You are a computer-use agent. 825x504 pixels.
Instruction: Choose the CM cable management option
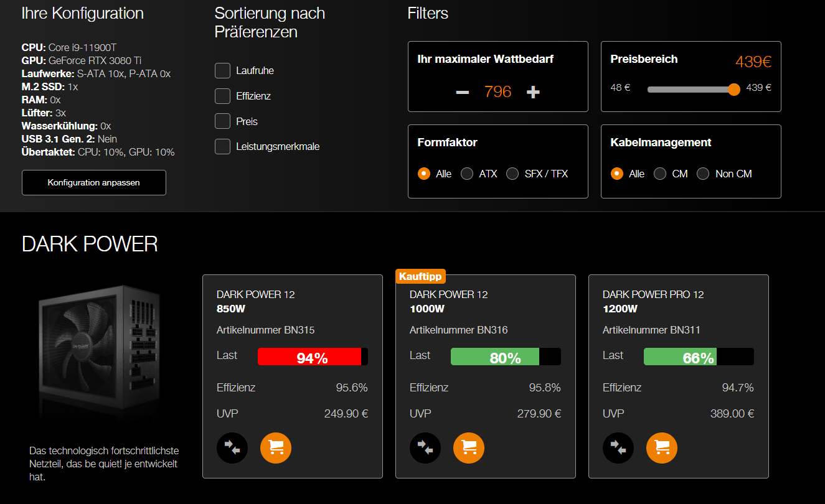(660, 174)
